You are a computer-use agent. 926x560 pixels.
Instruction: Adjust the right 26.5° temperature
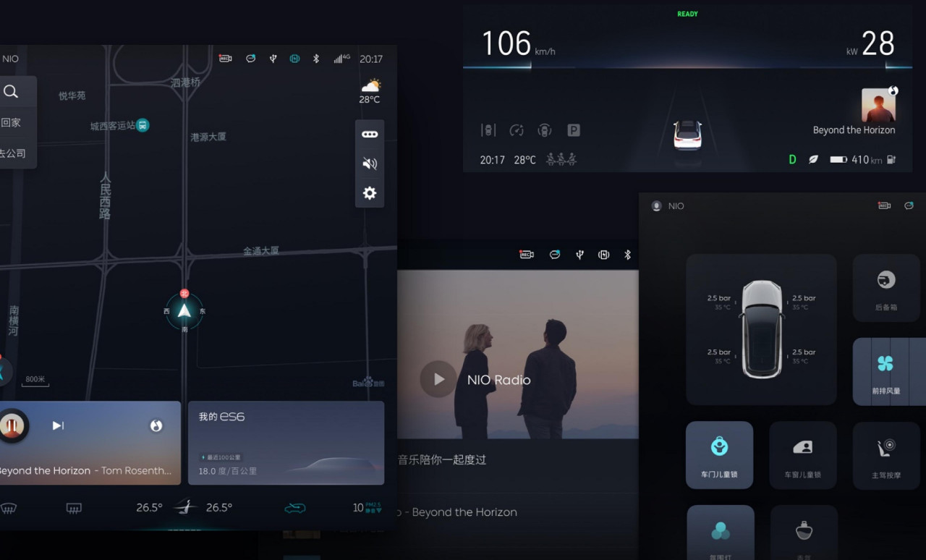[x=218, y=508]
